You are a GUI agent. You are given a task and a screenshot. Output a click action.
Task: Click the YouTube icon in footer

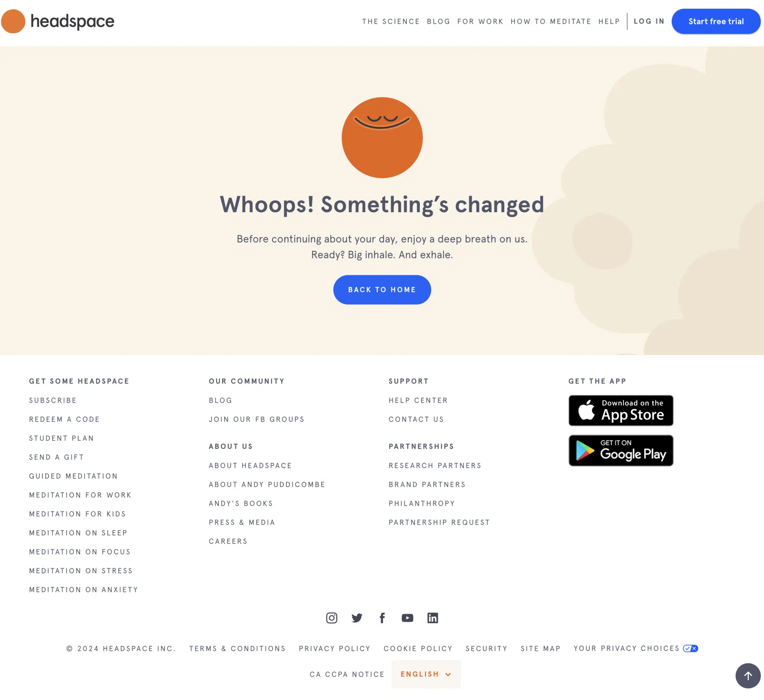(x=407, y=618)
